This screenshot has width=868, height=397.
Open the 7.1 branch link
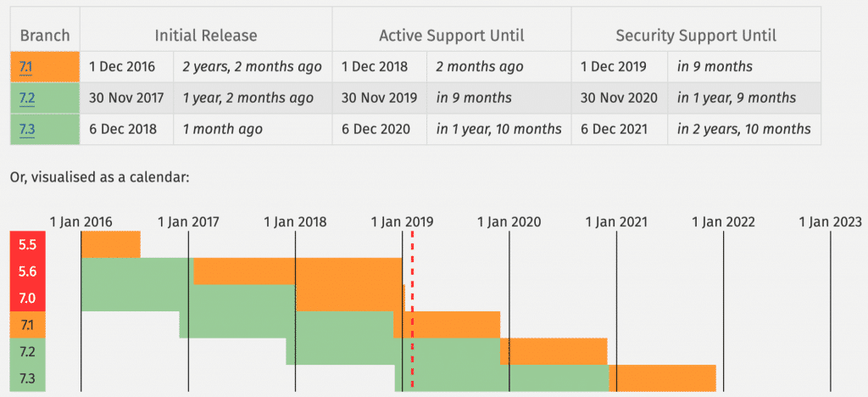tap(25, 67)
